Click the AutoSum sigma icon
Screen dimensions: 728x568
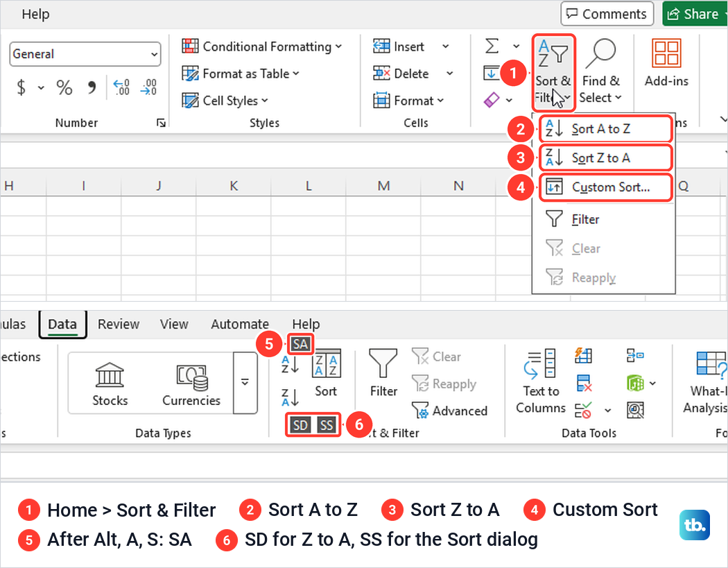tap(492, 46)
